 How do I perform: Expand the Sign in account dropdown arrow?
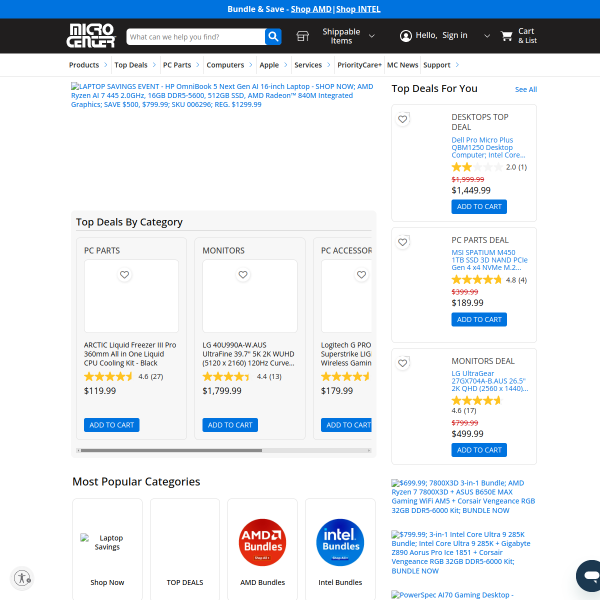pyautogui.click(x=487, y=36)
